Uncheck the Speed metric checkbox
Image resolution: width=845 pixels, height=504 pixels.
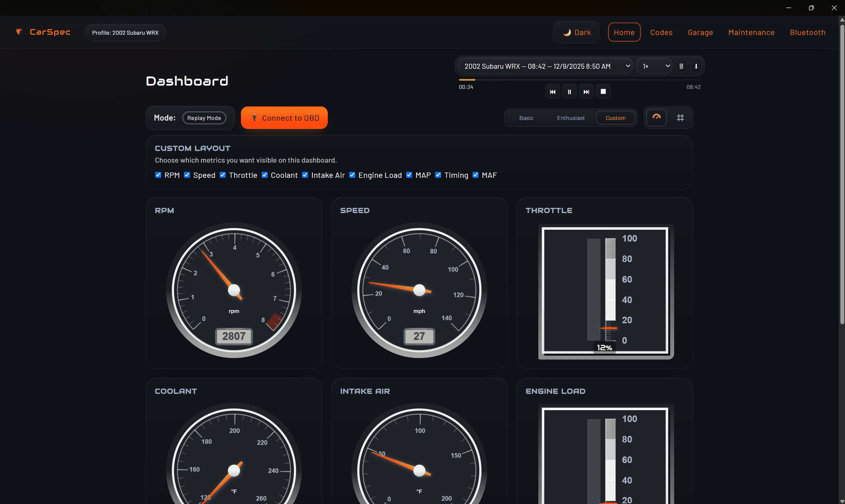(187, 175)
